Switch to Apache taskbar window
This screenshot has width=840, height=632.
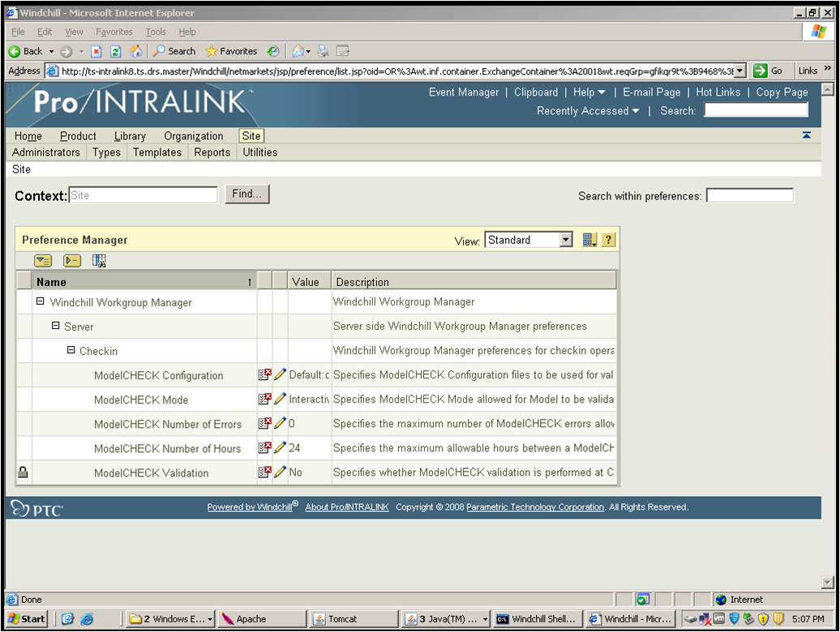262,618
